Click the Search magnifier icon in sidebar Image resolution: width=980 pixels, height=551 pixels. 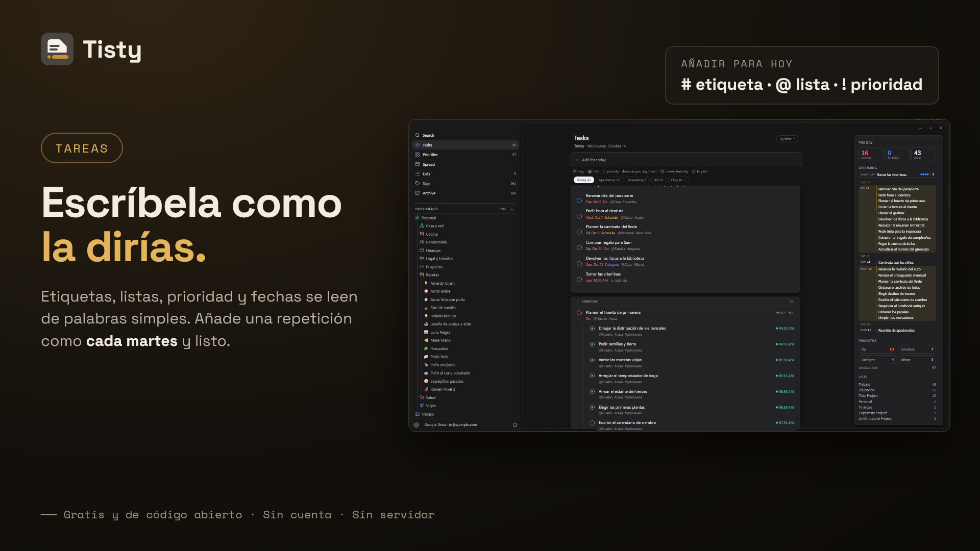[x=418, y=135]
